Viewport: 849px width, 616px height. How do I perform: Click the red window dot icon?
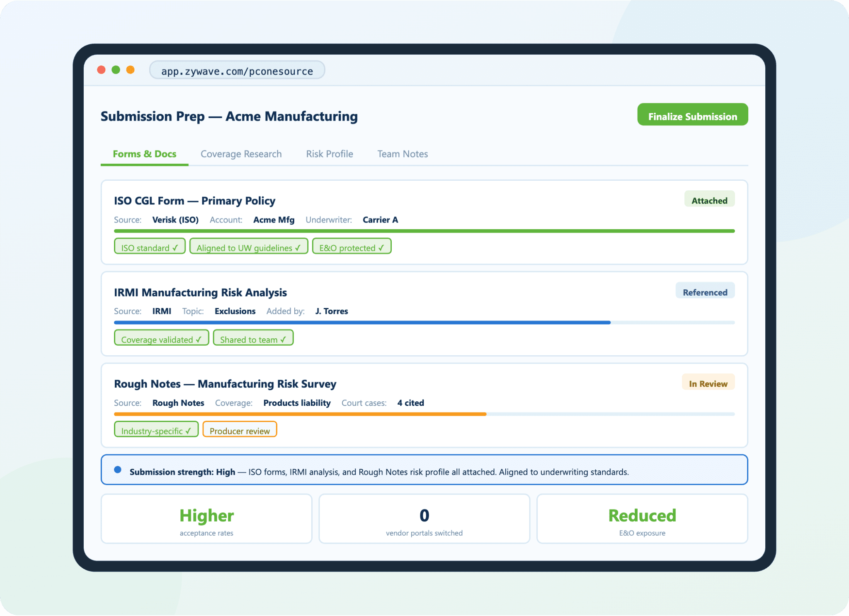pyautogui.click(x=101, y=70)
